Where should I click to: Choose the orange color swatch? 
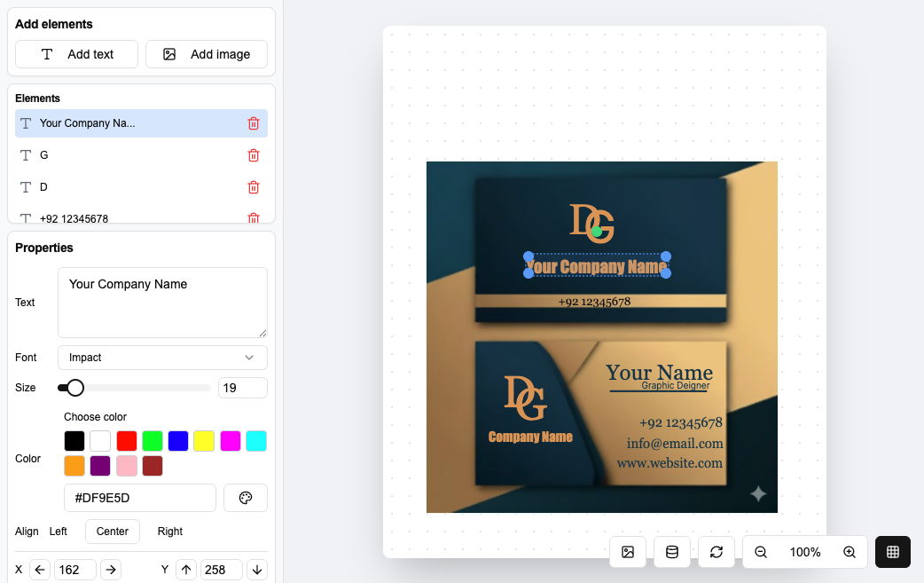pyautogui.click(x=74, y=466)
